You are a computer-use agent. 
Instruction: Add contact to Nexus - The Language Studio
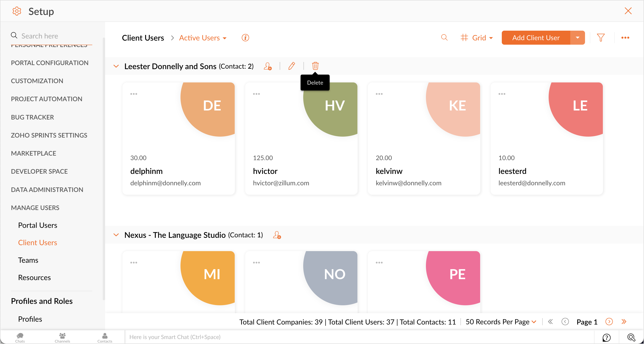click(277, 235)
